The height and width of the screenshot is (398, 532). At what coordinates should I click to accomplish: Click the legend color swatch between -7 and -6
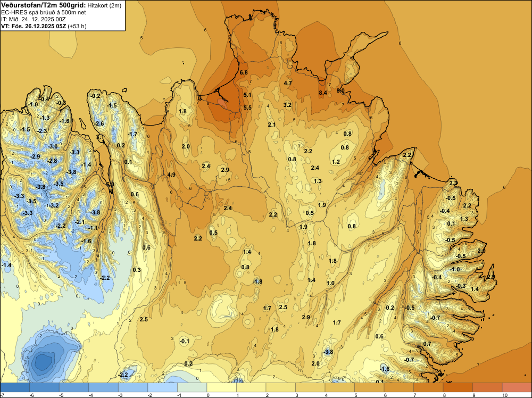pyautogui.click(x=15, y=387)
